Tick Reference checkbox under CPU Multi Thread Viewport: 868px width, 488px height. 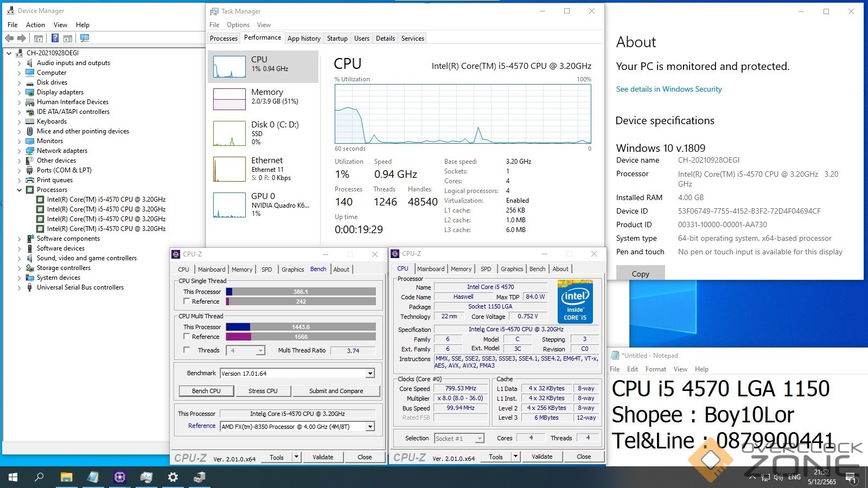[187, 337]
